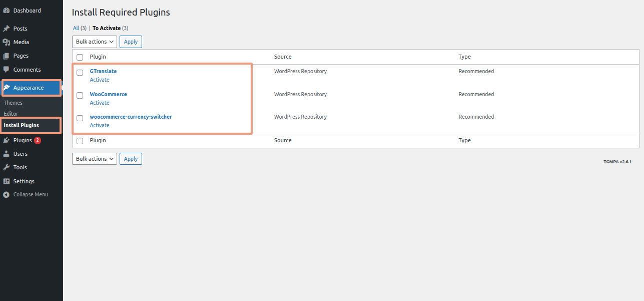Click WordPress Repository in currency-switcher row
Image resolution: width=644 pixels, height=301 pixels.
(x=300, y=117)
